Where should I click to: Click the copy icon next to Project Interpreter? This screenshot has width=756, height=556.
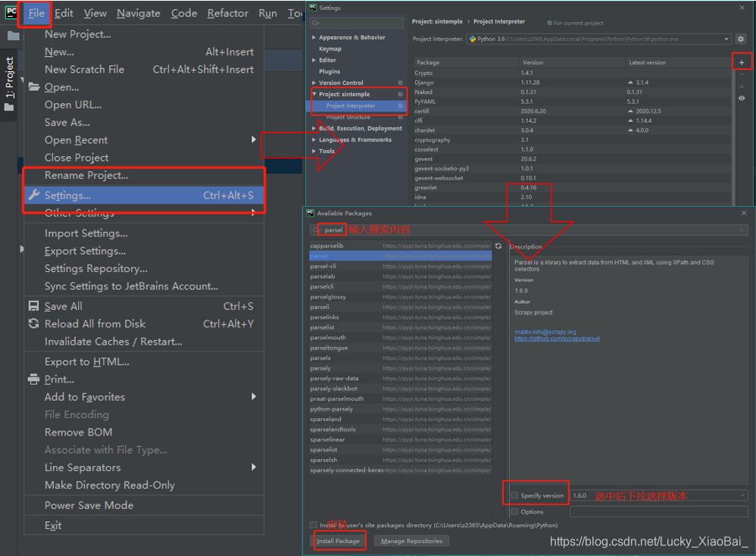pyautogui.click(x=400, y=105)
